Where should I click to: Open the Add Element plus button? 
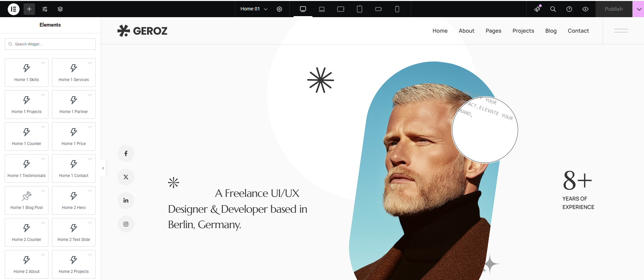pyautogui.click(x=29, y=9)
